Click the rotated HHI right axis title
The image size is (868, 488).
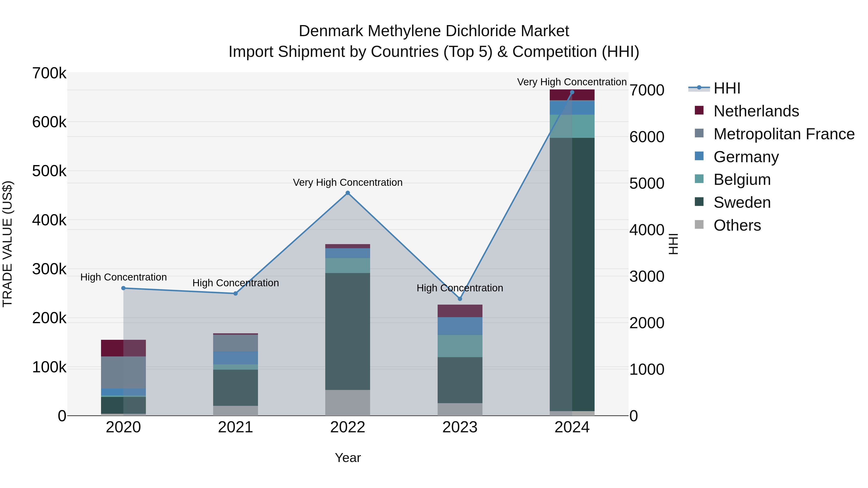tap(673, 244)
